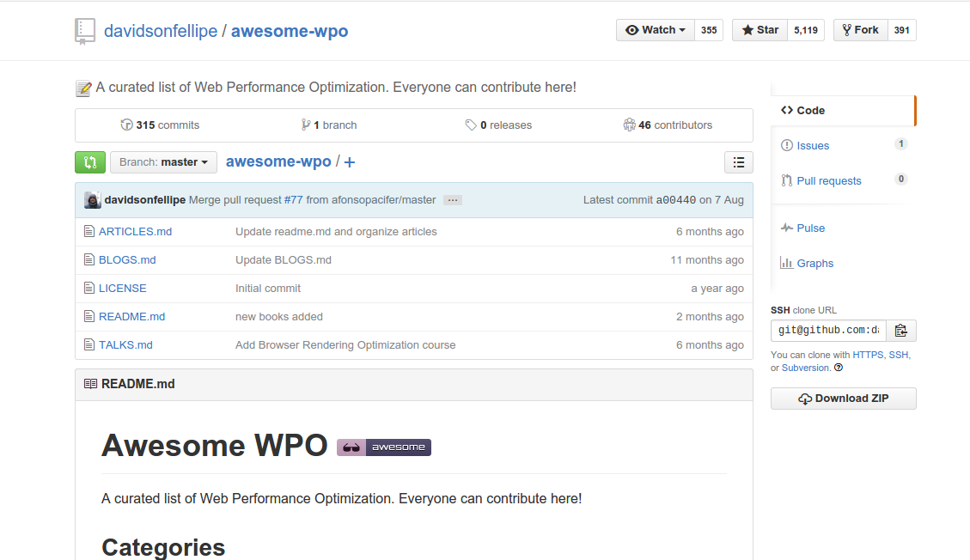Open the 315 commits history
This screenshot has height=560, width=970.
pyautogui.click(x=160, y=125)
